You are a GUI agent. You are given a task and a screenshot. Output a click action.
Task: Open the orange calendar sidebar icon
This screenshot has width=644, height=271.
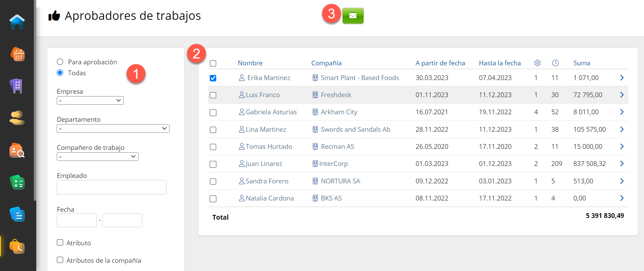[17, 54]
